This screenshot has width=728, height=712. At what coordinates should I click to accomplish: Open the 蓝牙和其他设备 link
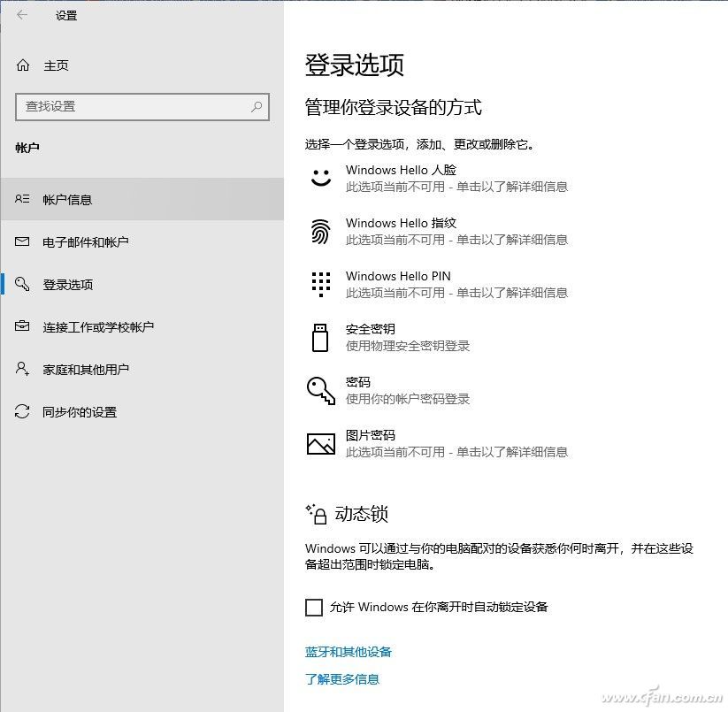point(347,652)
